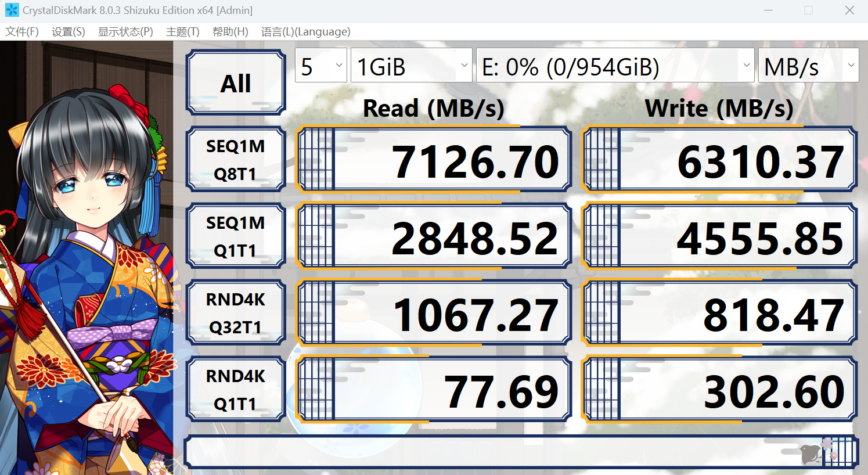Close the CrystalDiskMark window
The image size is (868, 475).
tap(849, 10)
